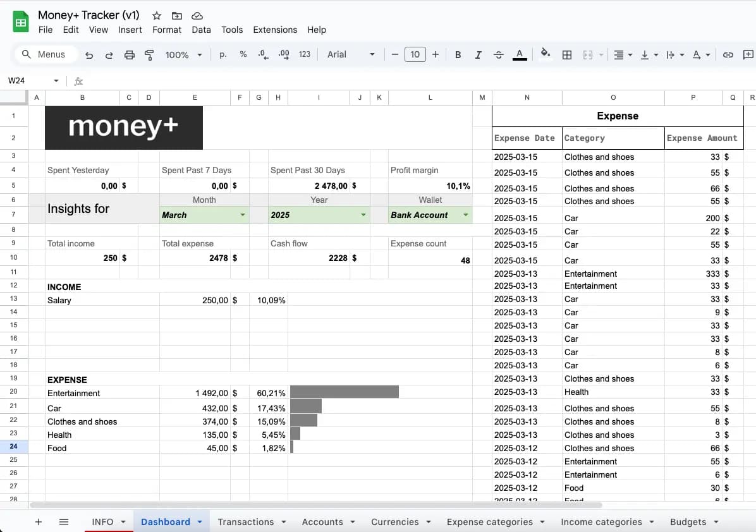Screen dimensions: 756x532
Task: Toggle bold formatting
Action: pos(458,55)
